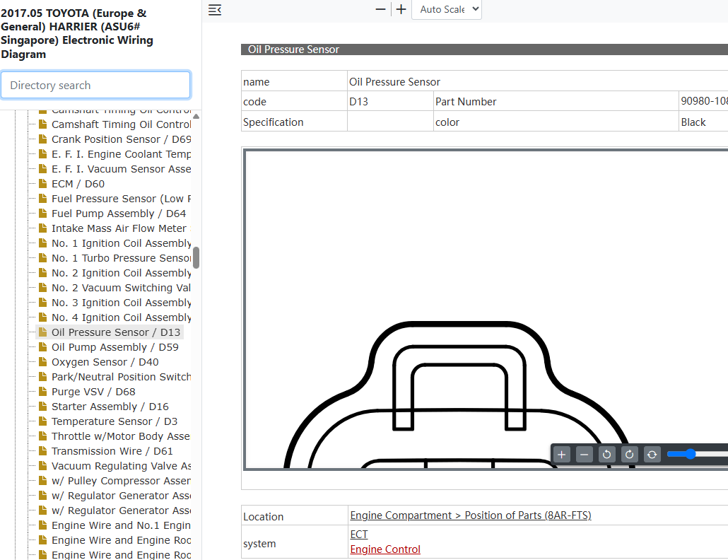Click the directory tree scrollbar thumb
This screenshot has height=560, width=728.
(196, 257)
